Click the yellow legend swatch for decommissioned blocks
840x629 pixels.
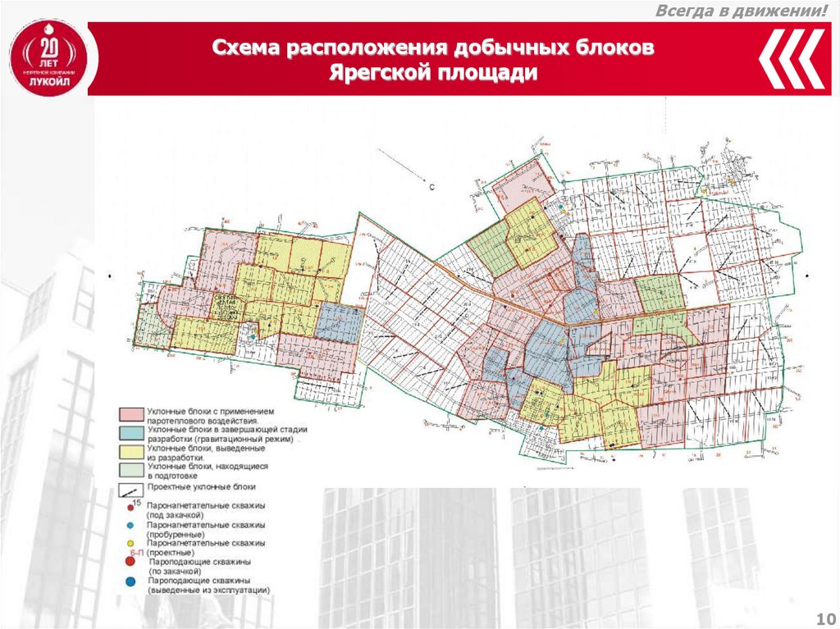coord(131,452)
